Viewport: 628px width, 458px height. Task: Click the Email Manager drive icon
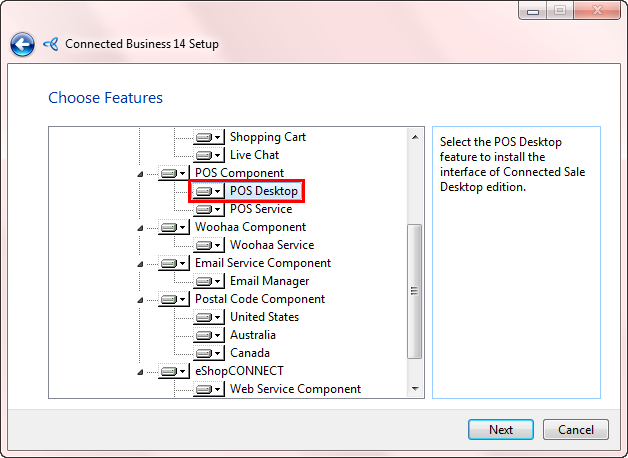tap(204, 281)
